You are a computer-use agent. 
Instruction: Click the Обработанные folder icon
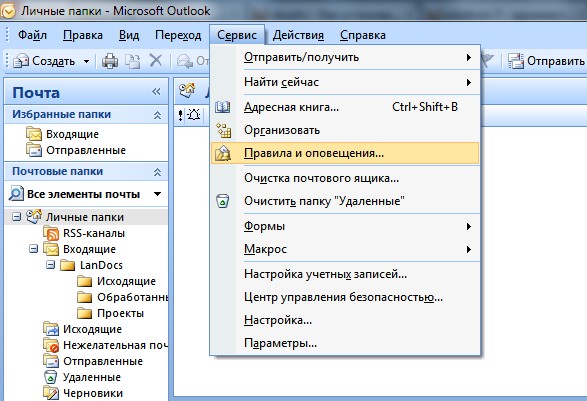[85, 297]
